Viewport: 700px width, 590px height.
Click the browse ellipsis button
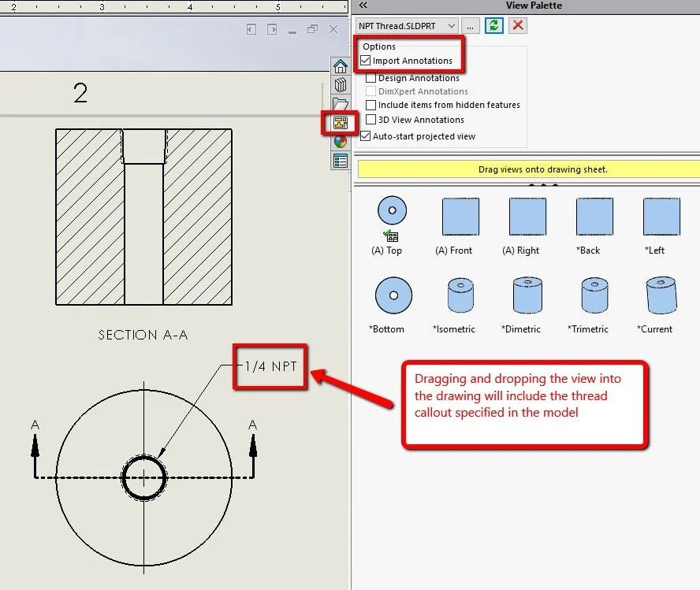click(x=471, y=25)
